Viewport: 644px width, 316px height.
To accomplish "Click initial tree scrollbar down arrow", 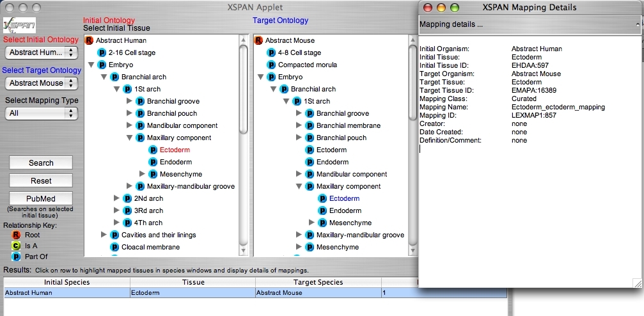I will point(243,251).
